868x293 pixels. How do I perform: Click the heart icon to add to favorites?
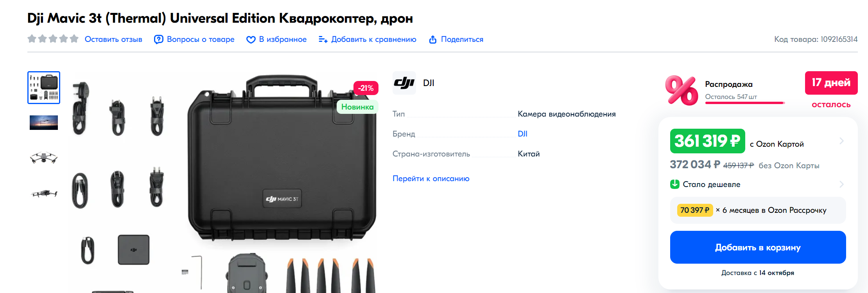(251, 40)
